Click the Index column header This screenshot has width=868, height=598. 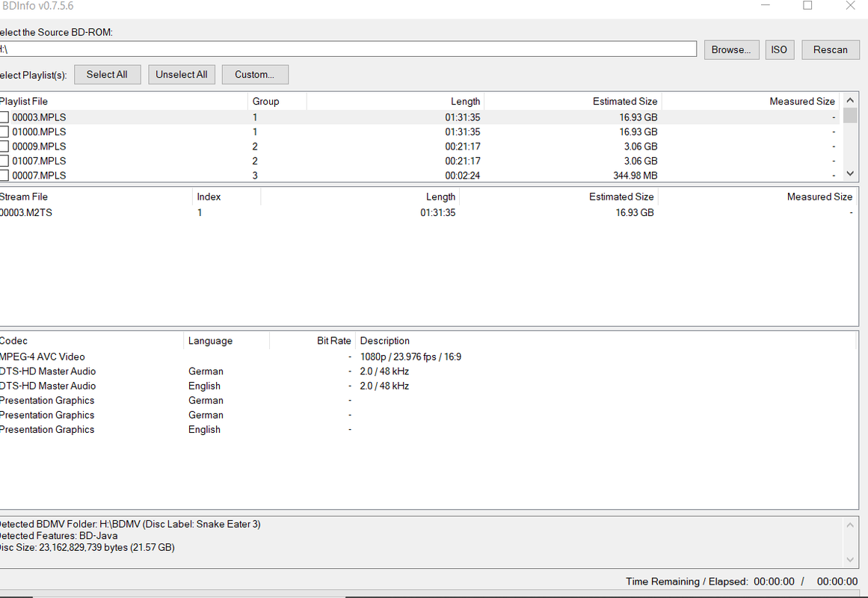click(x=227, y=197)
